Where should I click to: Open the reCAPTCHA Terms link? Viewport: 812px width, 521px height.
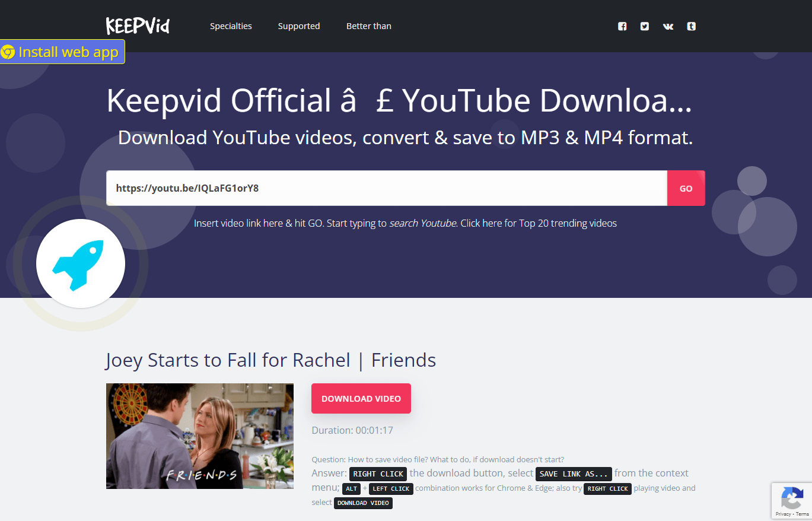[x=803, y=514]
